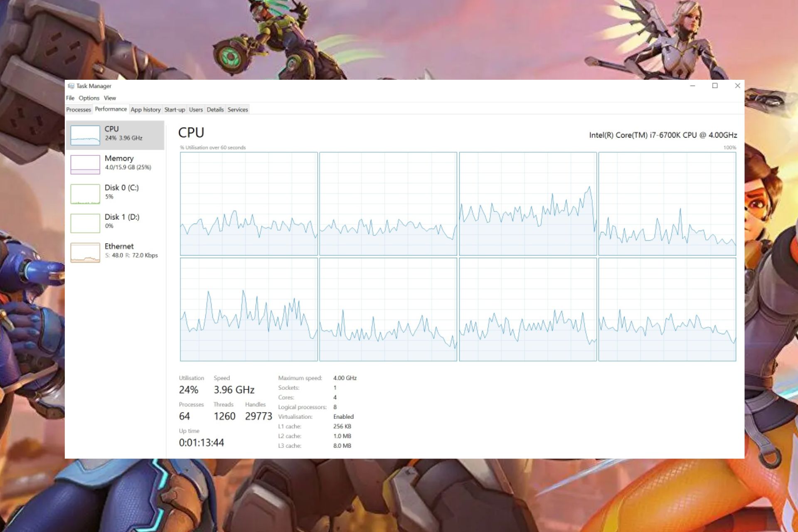Click the L2 cache 1.0 MB value

tap(342, 436)
